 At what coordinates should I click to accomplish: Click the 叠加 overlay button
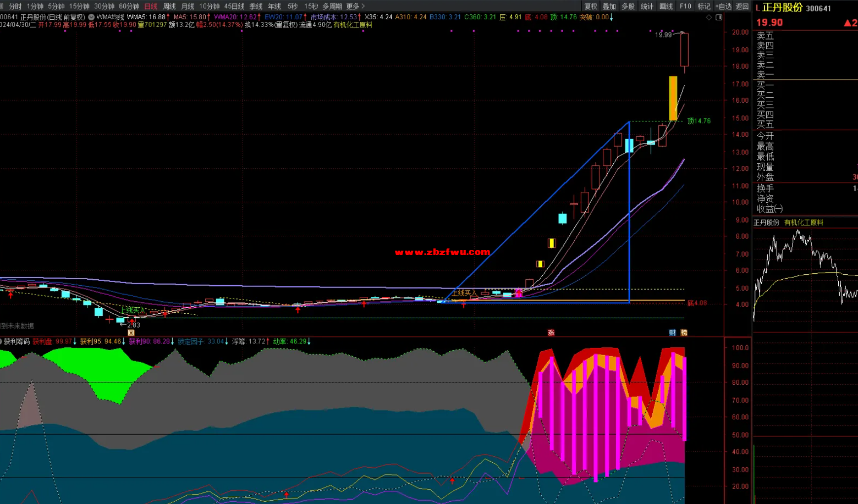(609, 6)
